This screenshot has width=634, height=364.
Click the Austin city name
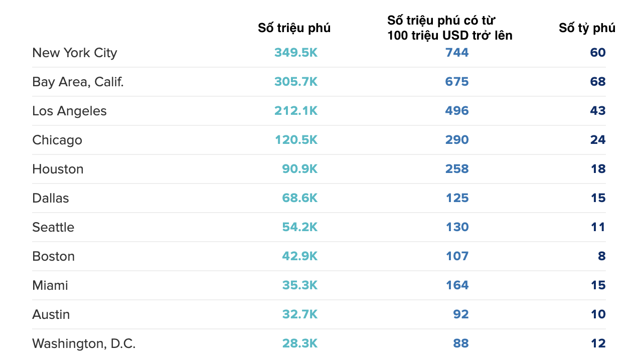coord(51,314)
